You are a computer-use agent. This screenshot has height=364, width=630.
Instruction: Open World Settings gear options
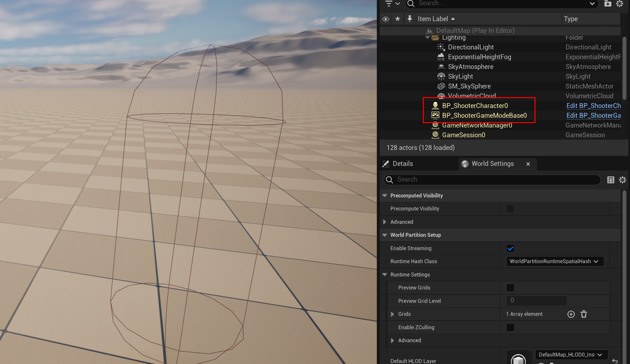[623, 180]
